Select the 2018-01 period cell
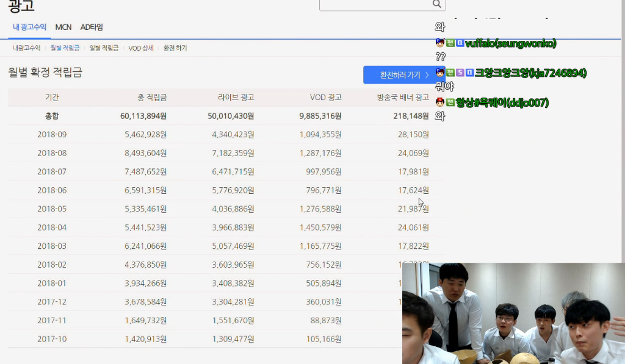The height and width of the screenshot is (364, 625). click(x=52, y=283)
